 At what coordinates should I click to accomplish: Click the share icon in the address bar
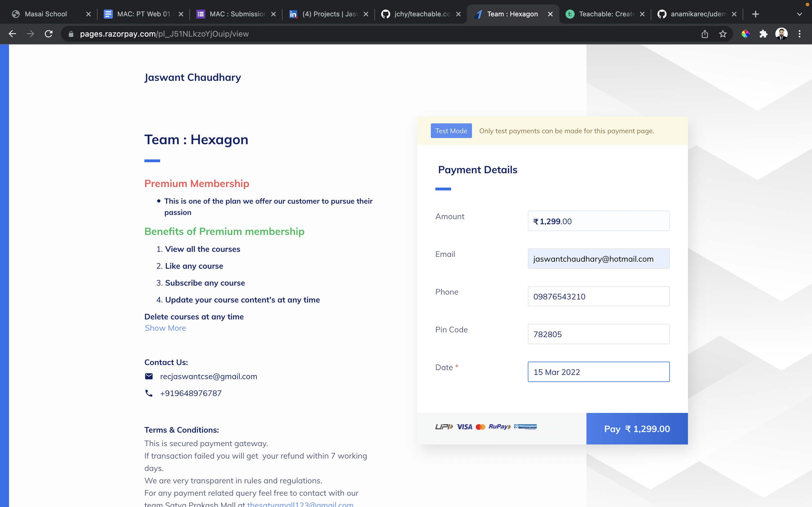click(704, 34)
